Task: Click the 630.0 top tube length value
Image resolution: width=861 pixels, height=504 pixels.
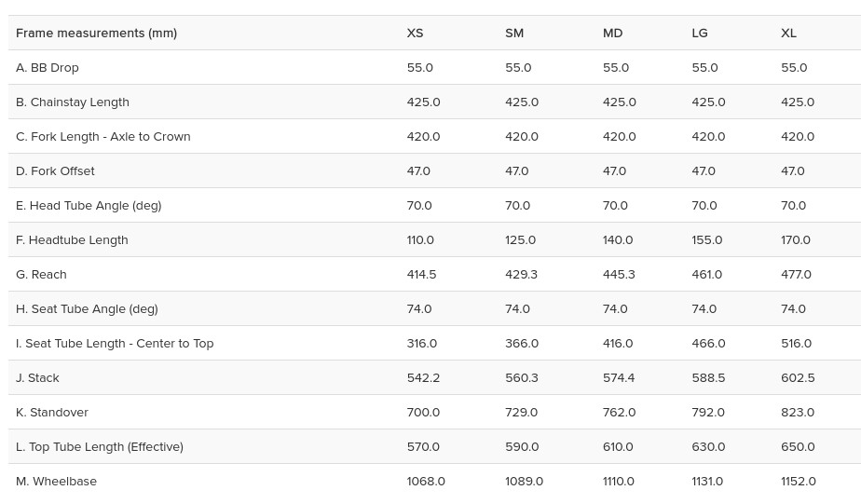Action: point(708,446)
